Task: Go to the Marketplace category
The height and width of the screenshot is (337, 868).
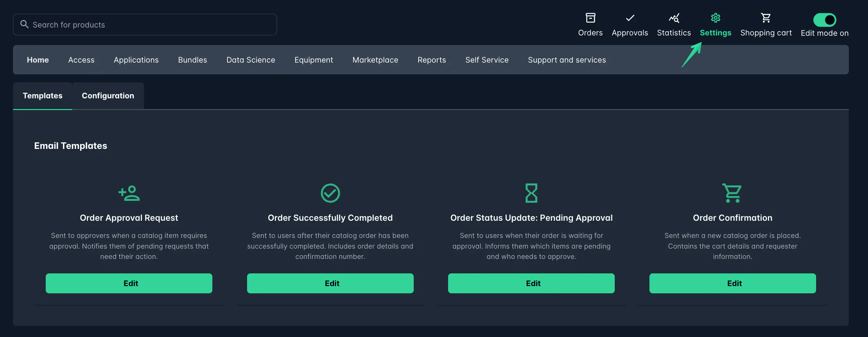Action: (x=375, y=60)
